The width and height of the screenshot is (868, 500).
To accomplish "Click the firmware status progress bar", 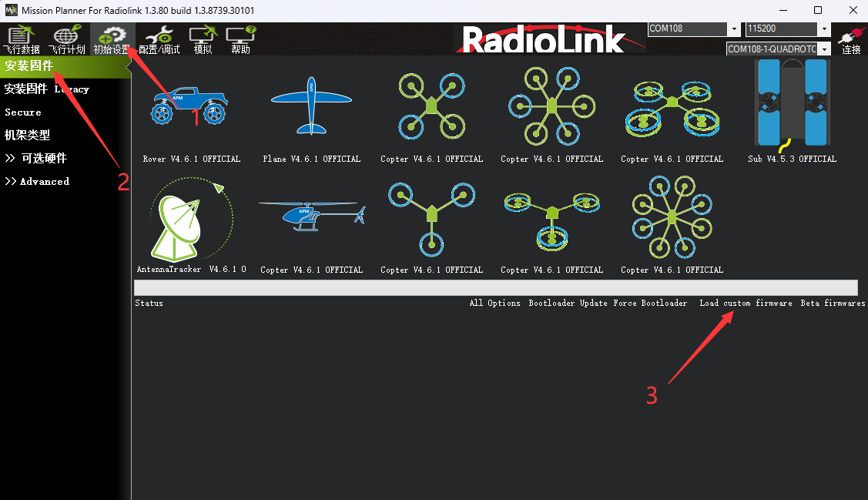I will tap(496, 288).
